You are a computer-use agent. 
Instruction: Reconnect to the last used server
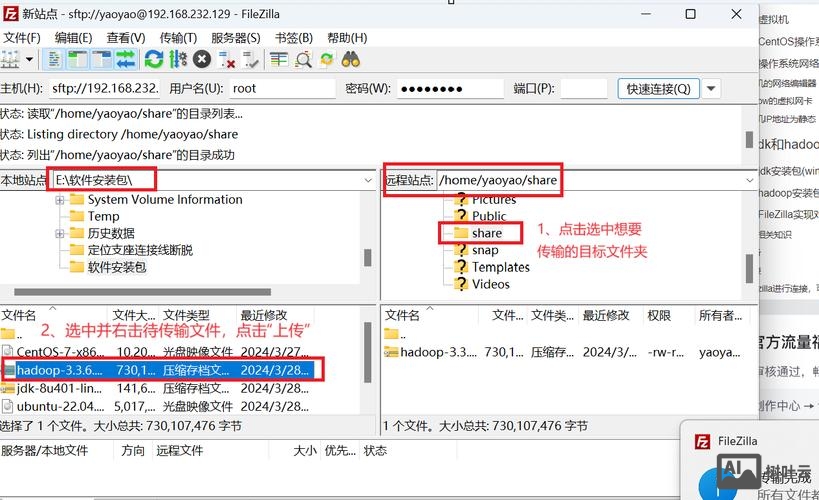tap(250, 60)
